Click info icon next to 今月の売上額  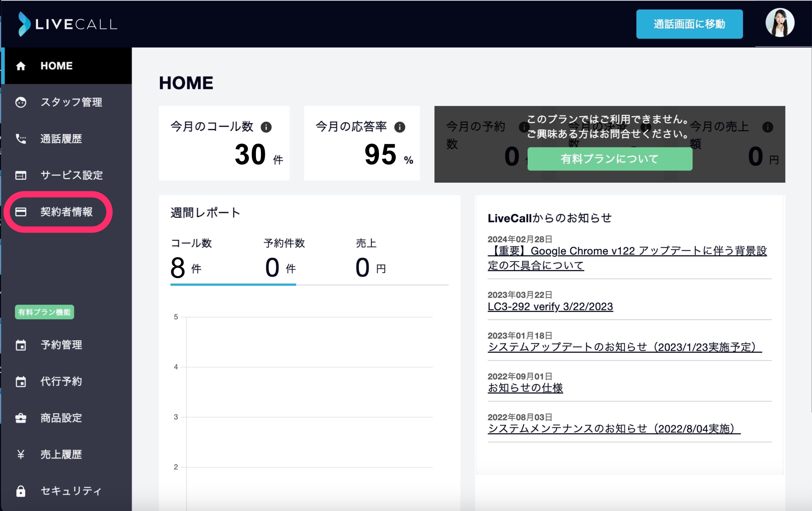pos(767,127)
